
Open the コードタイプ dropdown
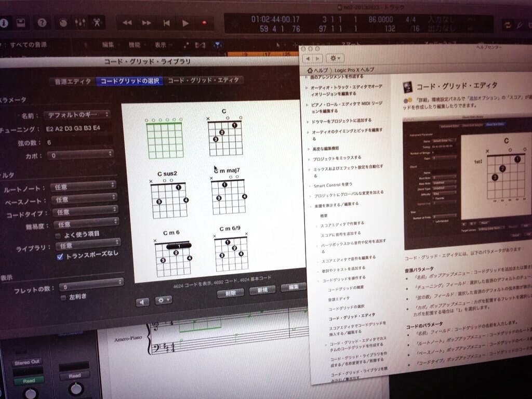point(85,211)
